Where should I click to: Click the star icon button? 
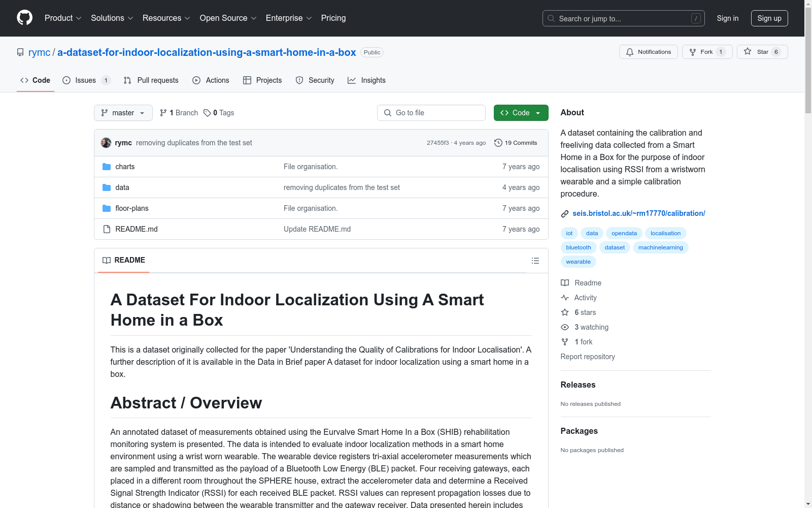tap(748, 51)
